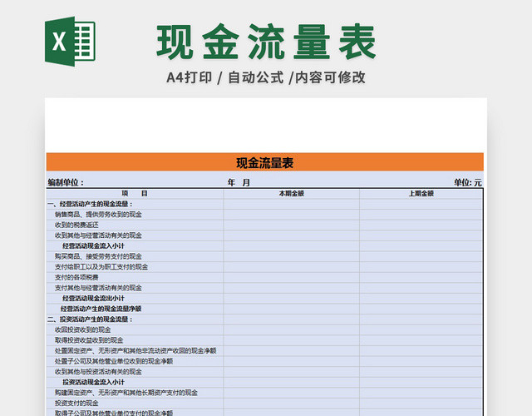Click 购买商品、接受劳务支付的现金 row
Viewport: 532px width, 416px height.
[x=264, y=256]
